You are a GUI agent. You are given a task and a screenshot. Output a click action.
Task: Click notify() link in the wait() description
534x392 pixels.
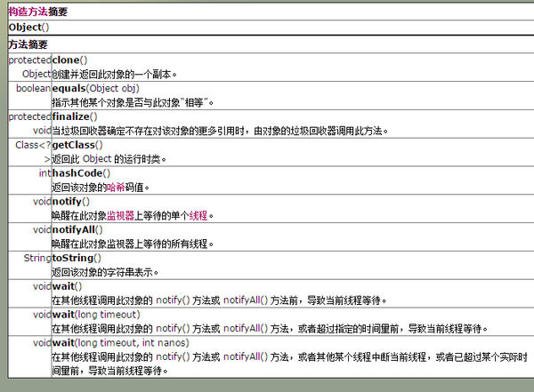click(x=173, y=300)
